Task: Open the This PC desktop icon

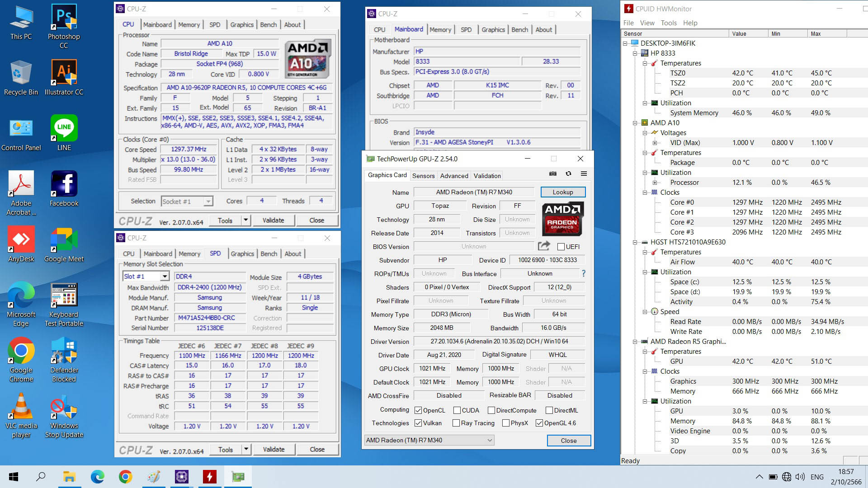Action: tap(21, 23)
